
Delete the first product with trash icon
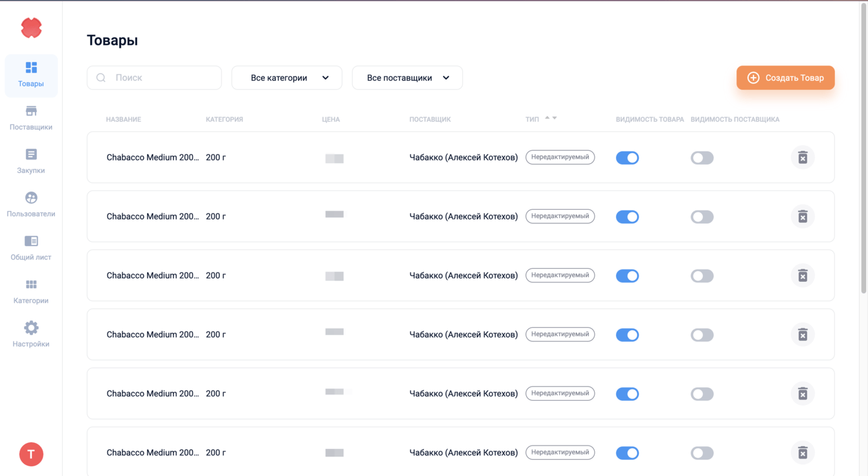click(x=803, y=157)
